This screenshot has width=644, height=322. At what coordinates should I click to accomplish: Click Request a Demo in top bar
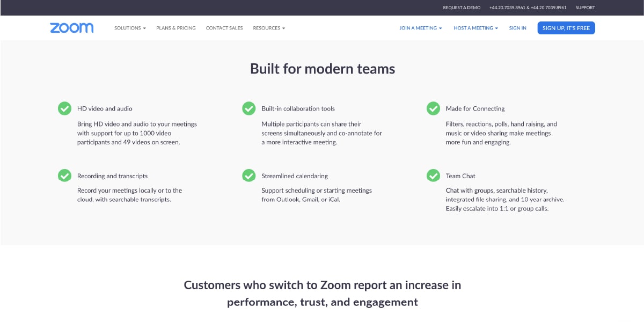click(462, 8)
